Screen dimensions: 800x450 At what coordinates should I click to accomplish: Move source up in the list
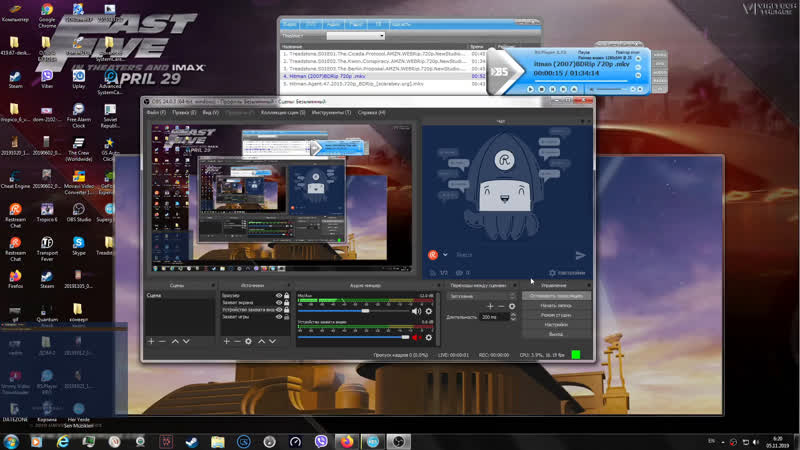(x=261, y=341)
